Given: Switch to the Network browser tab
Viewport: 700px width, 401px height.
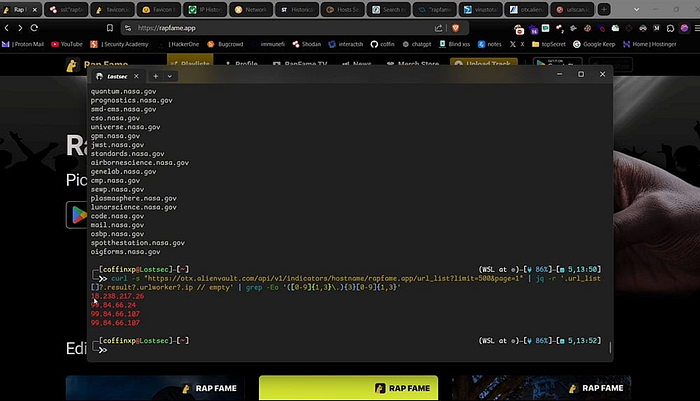Looking at the screenshot, I should [x=251, y=9].
